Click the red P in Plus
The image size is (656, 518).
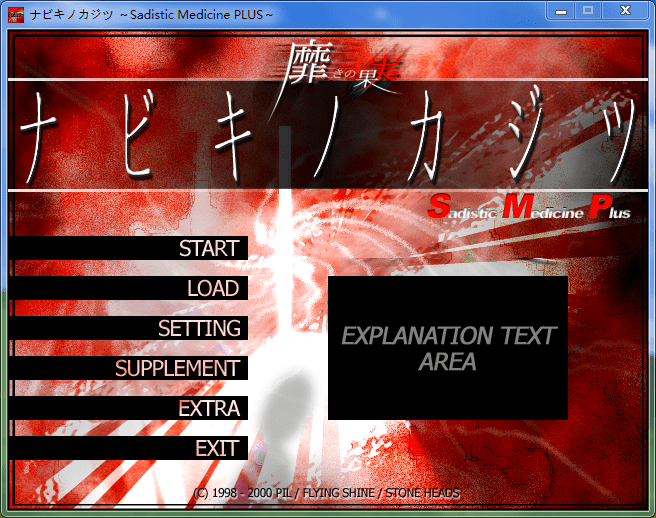[x=599, y=207]
